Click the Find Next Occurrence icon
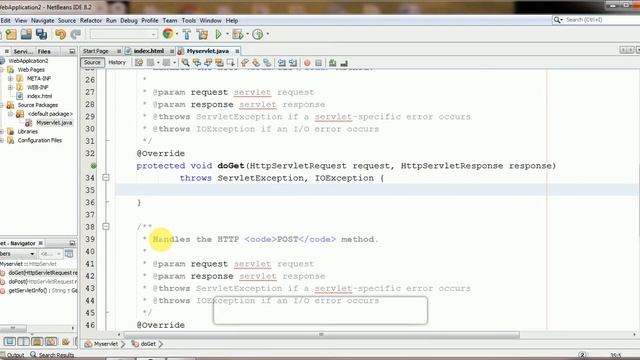The image size is (640, 360). 208,63
